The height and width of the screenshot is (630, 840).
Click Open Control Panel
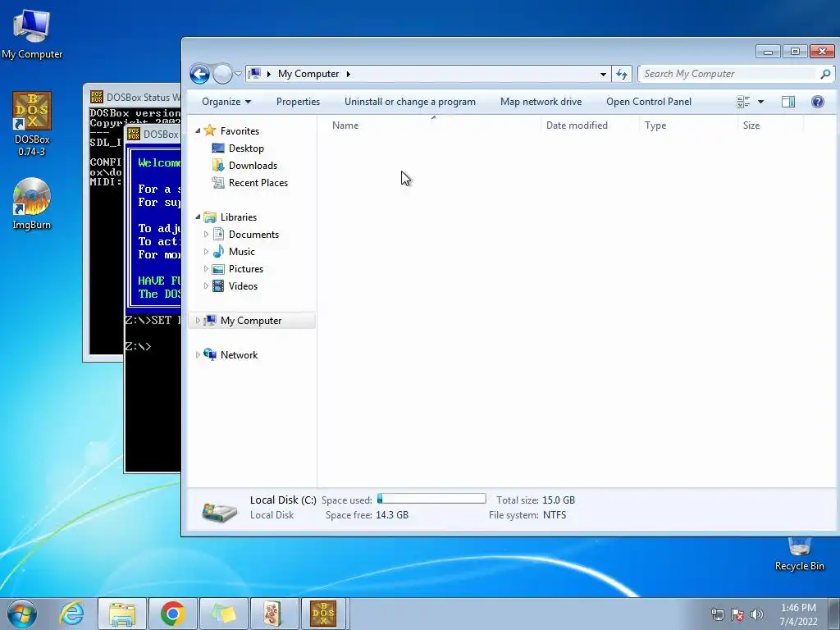tap(649, 102)
